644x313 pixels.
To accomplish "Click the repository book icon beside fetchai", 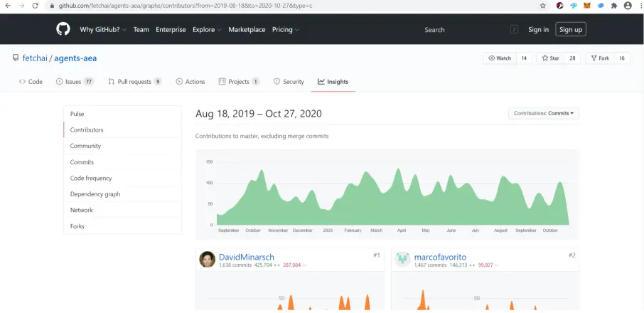I will [x=16, y=58].
